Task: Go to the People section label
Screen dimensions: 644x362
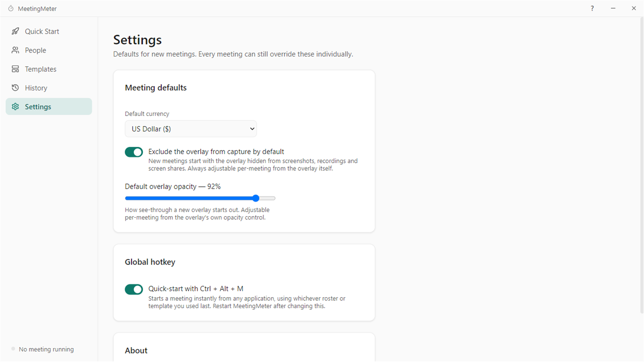Action: tap(35, 50)
